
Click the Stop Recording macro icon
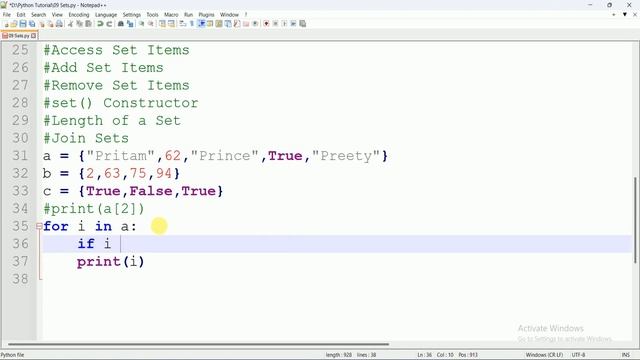pos(275,24)
